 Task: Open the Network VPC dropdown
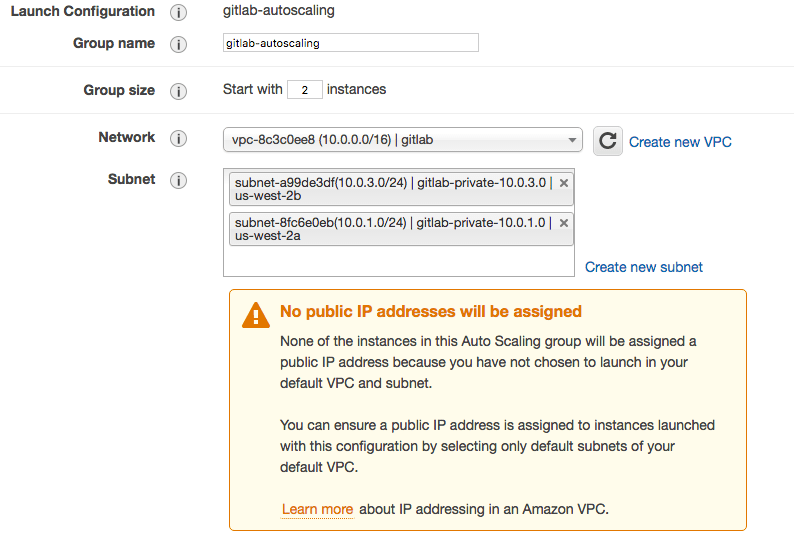[402, 140]
